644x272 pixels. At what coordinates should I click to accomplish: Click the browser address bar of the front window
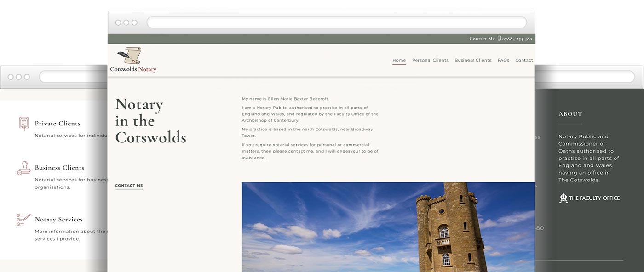[336, 22]
